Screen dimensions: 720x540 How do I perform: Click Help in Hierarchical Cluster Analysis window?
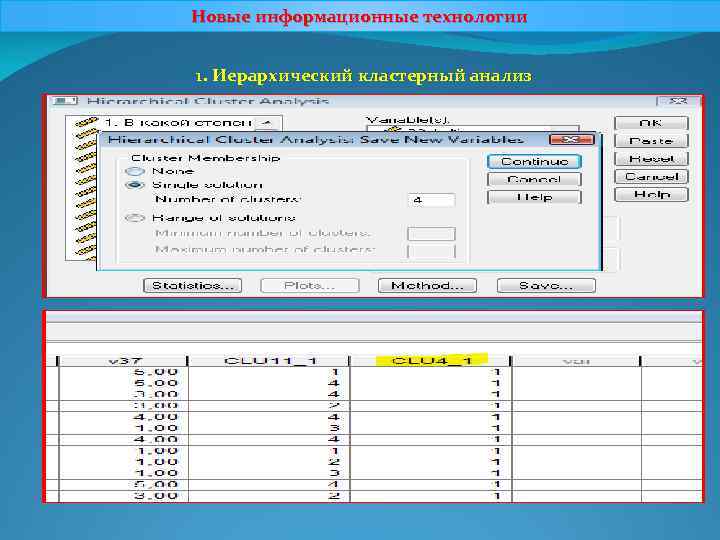tap(651, 195)
